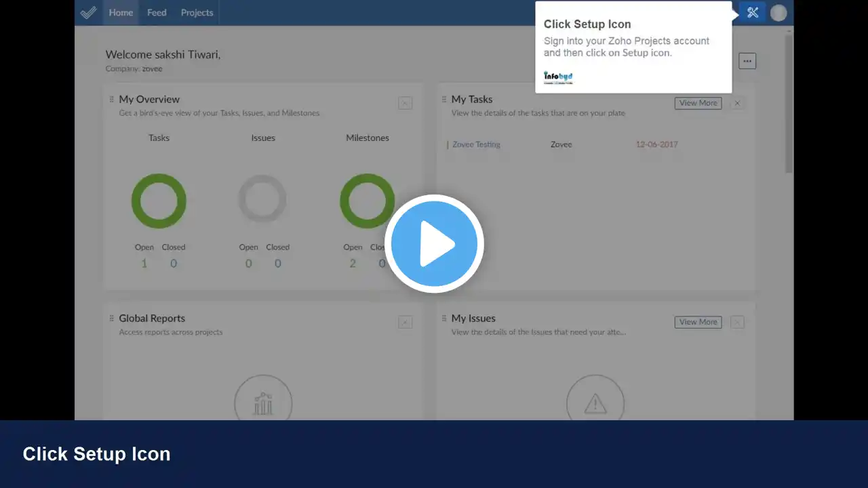Close the My Issues widget
This screenshot has width=868, height=488.
click(737, 322)
